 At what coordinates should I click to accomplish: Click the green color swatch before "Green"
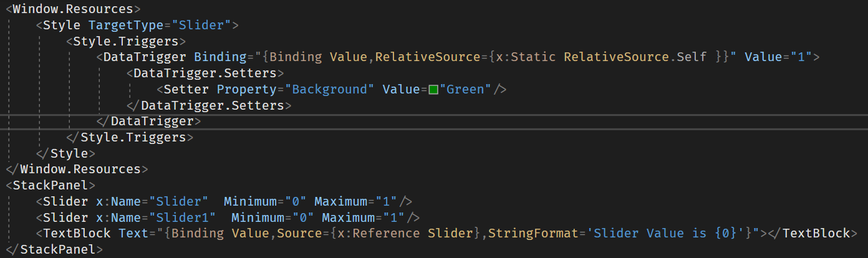tap(433, 90)
